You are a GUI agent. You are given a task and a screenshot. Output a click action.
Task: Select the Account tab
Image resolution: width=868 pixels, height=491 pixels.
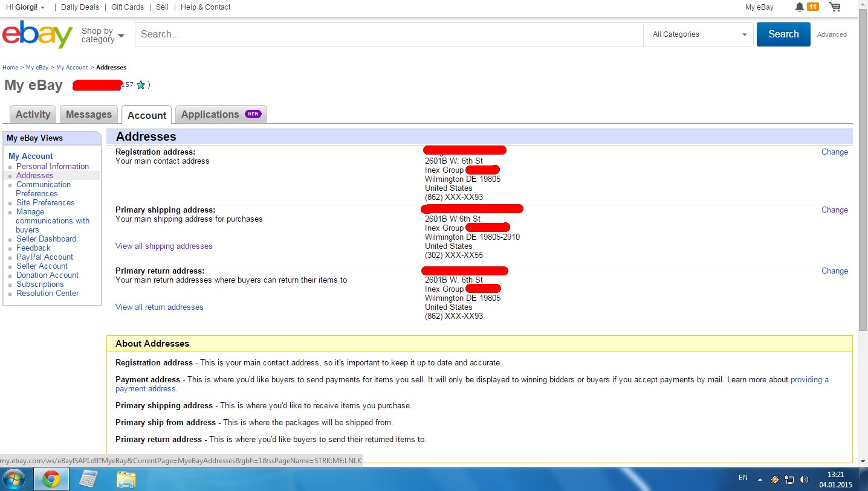coord(147,115)
